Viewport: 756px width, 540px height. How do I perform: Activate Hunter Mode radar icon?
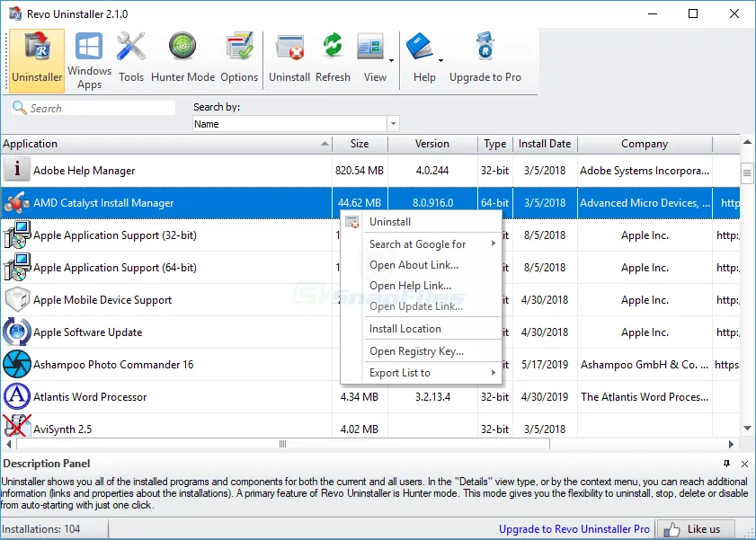[x=182, y=46]
